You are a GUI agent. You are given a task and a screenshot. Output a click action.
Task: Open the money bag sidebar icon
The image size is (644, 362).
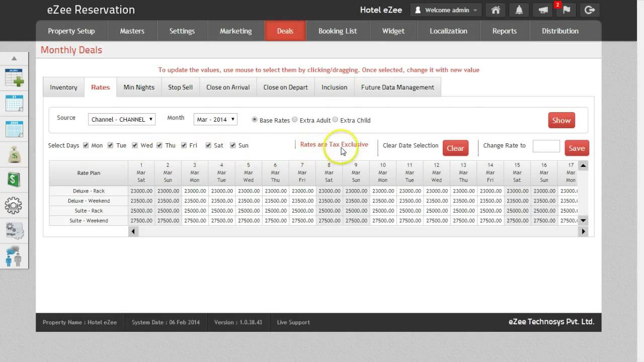click(14, 154)
